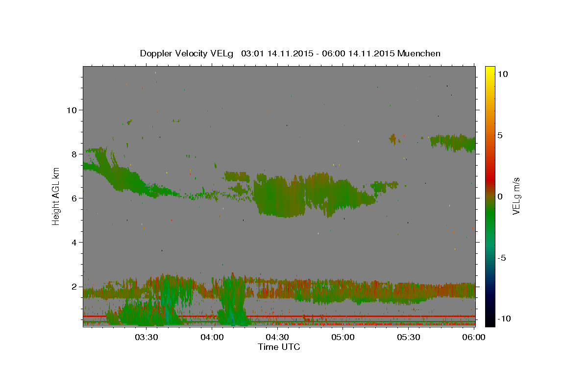Click the 05:00 time tick label
This screenshot has height=392, width=588.
343,337
